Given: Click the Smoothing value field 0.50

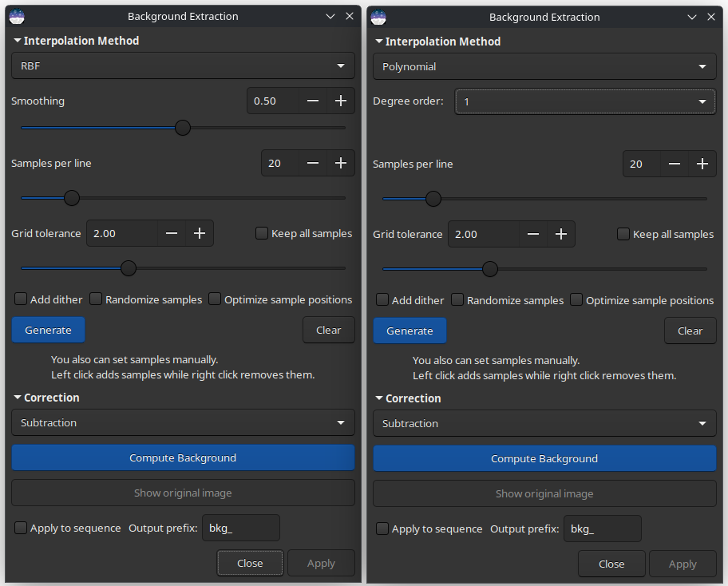Looking at the screenshot, I should tap(273, 101).
